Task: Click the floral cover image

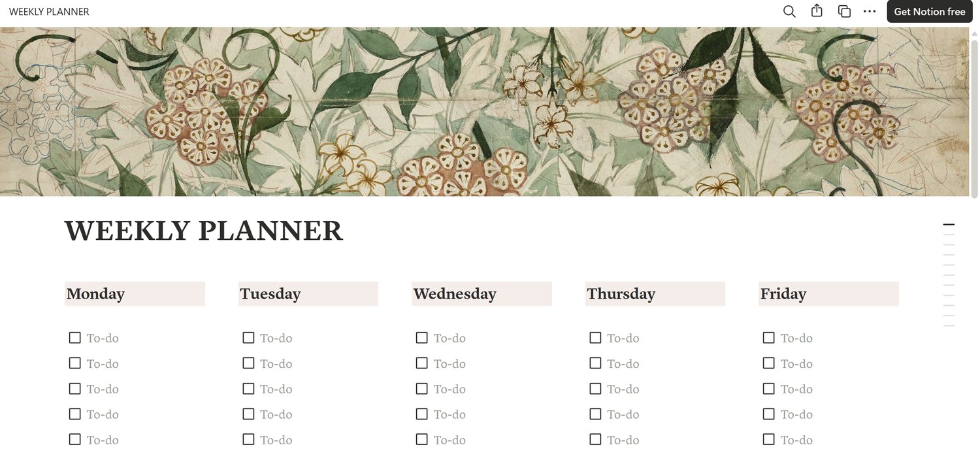Action: tap(483, 111)
